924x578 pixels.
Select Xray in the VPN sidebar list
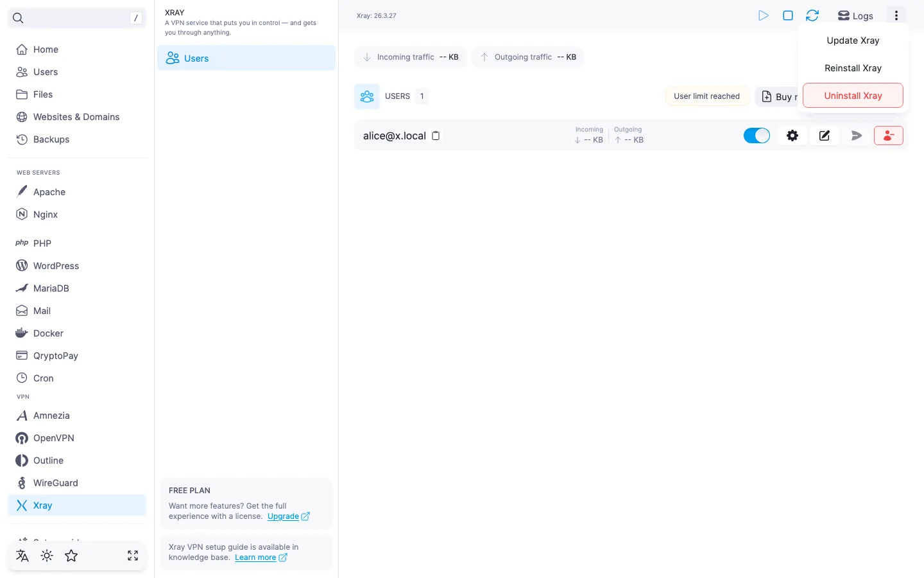(x=77, y=505)
